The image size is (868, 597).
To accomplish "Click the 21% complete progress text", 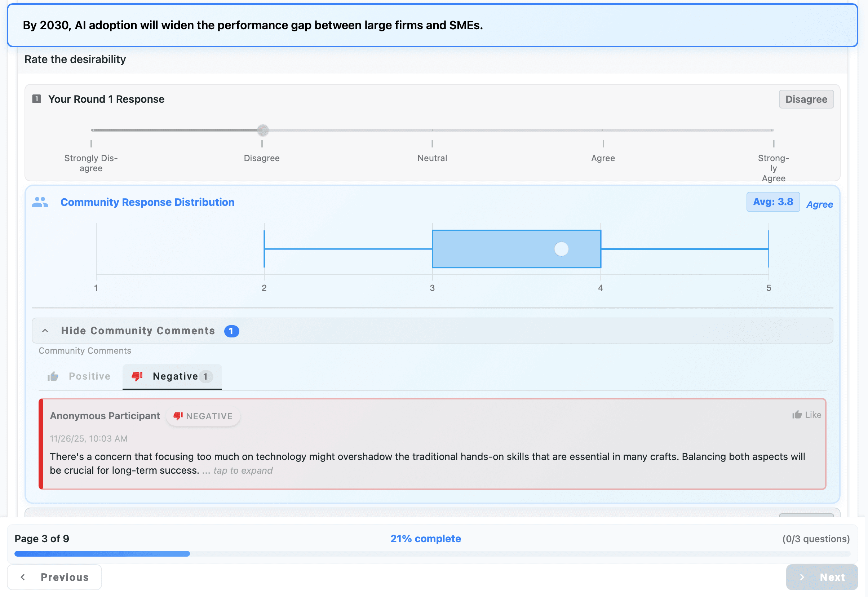I will (x=425, y=539).
